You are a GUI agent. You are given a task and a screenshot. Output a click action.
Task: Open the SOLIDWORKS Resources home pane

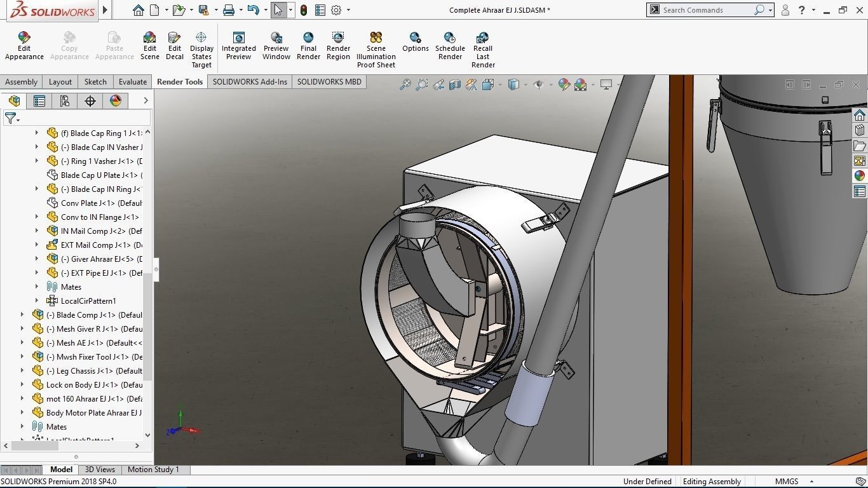[860, 115]
